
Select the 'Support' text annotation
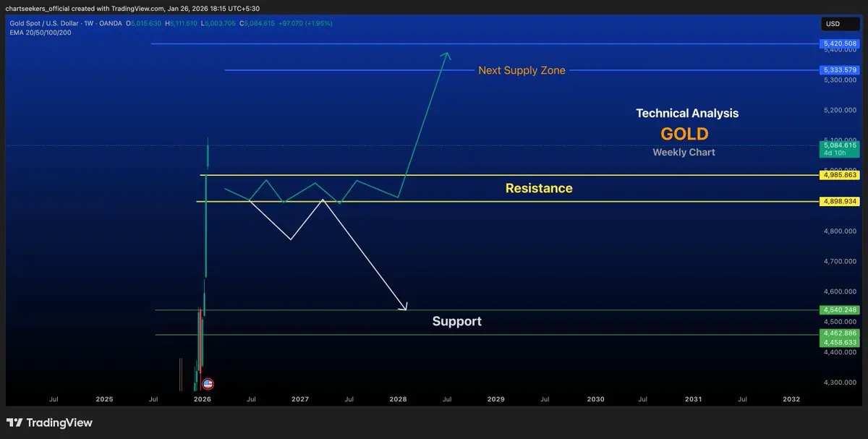[456, 321]
